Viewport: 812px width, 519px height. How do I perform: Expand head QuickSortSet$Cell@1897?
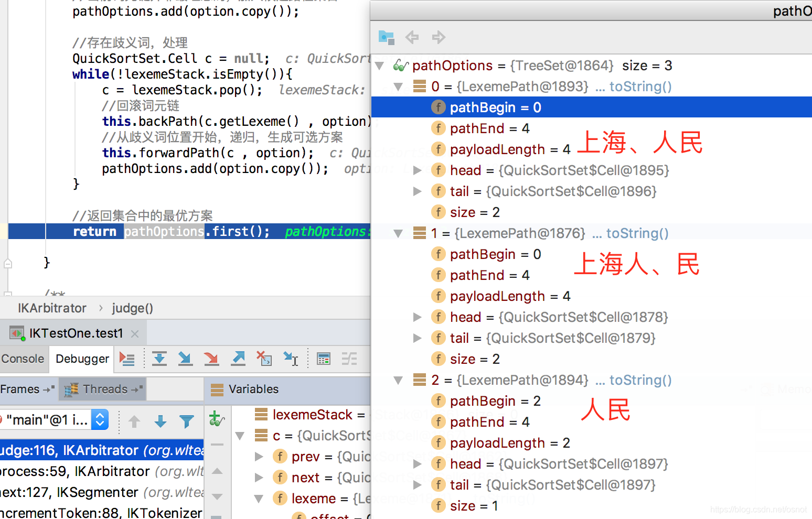click(x=417, y=464)
